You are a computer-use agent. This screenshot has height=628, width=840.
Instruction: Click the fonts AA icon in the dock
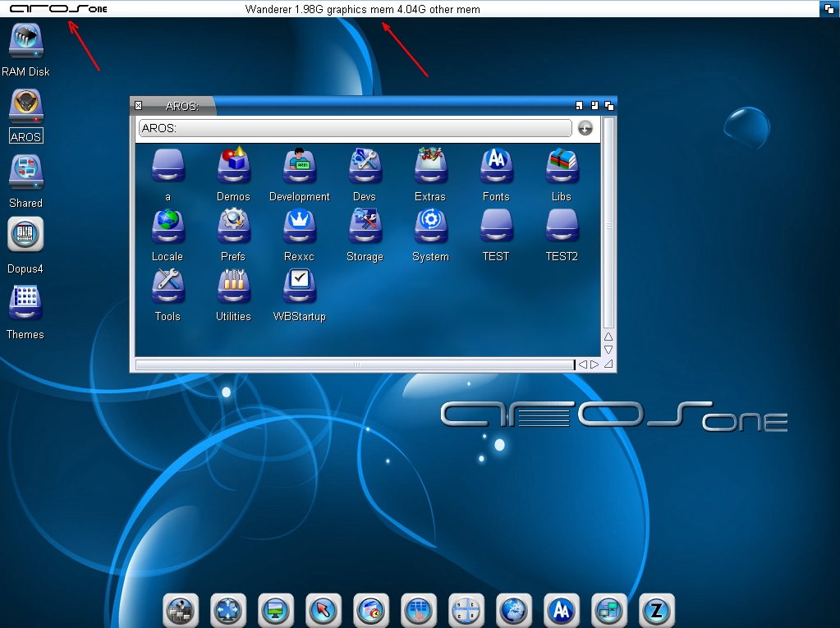coord(562,610)
